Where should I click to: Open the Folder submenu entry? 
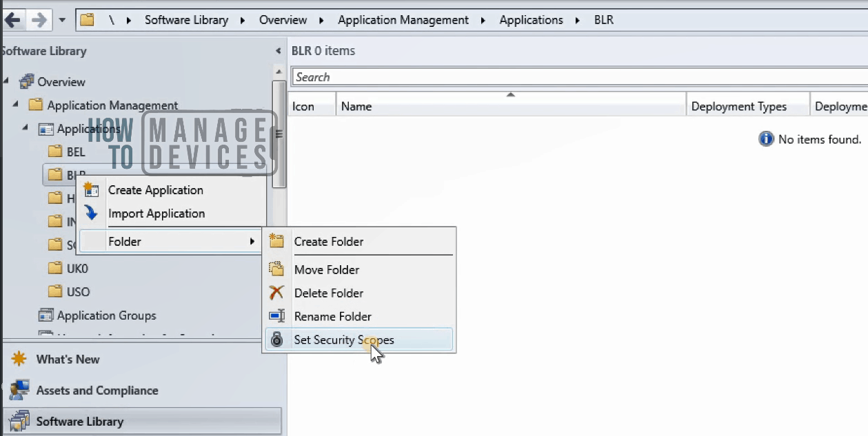(171, 241)
